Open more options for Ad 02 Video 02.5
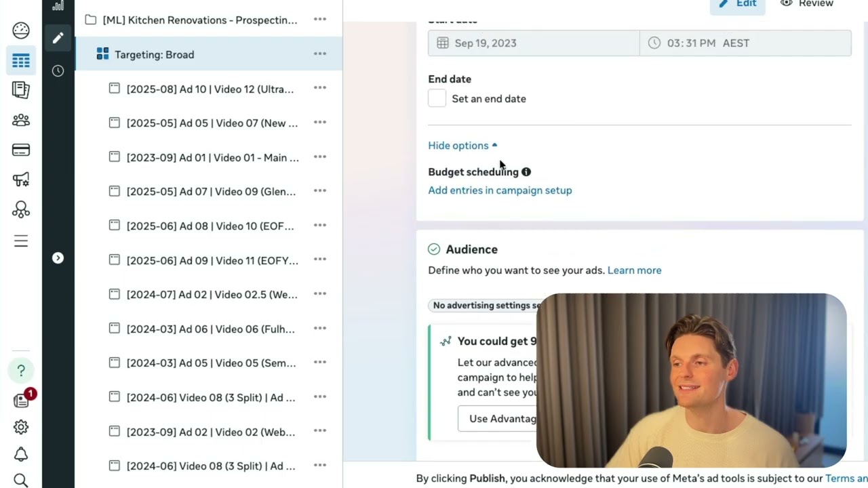This screenshot has height=488, width=868. 320,293
